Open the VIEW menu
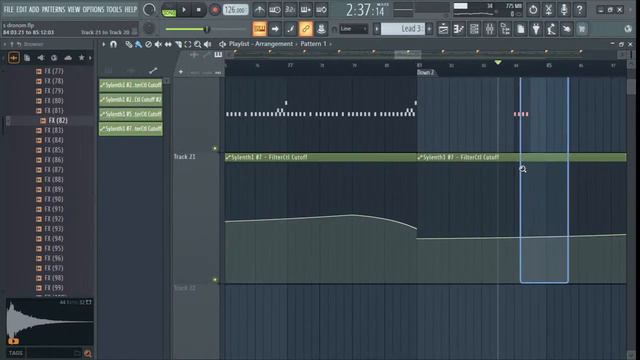640x360 pixels. tap(73, 9)
